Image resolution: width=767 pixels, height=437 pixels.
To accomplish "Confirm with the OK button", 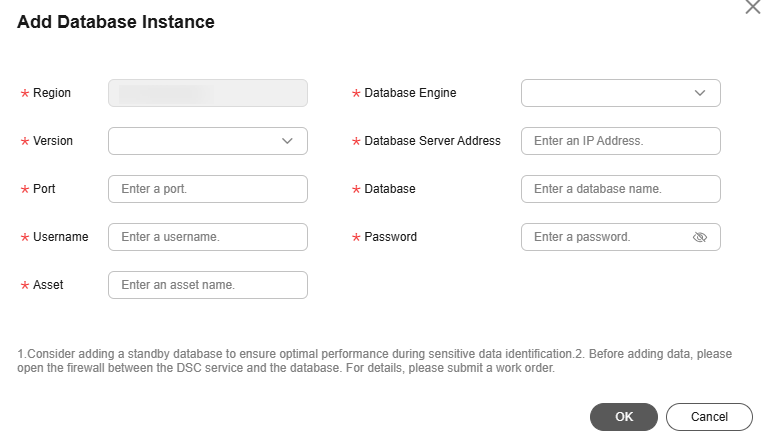I will coord(623,417).
